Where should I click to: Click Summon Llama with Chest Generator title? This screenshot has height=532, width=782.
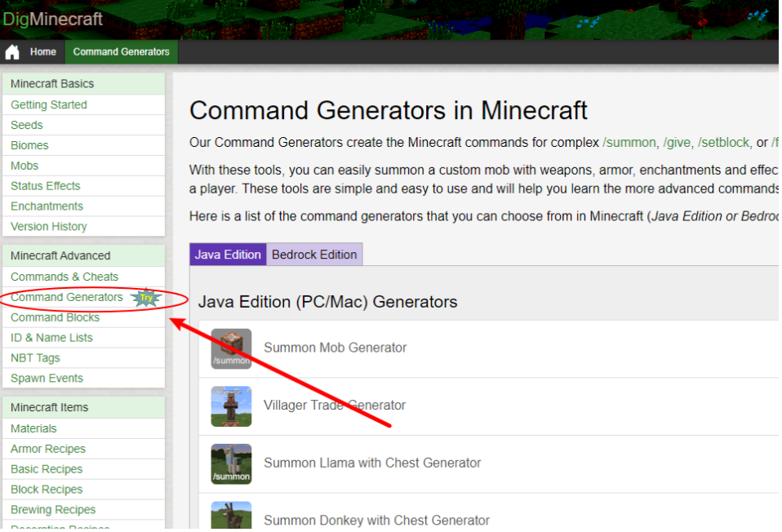click(x=372, y=463)
